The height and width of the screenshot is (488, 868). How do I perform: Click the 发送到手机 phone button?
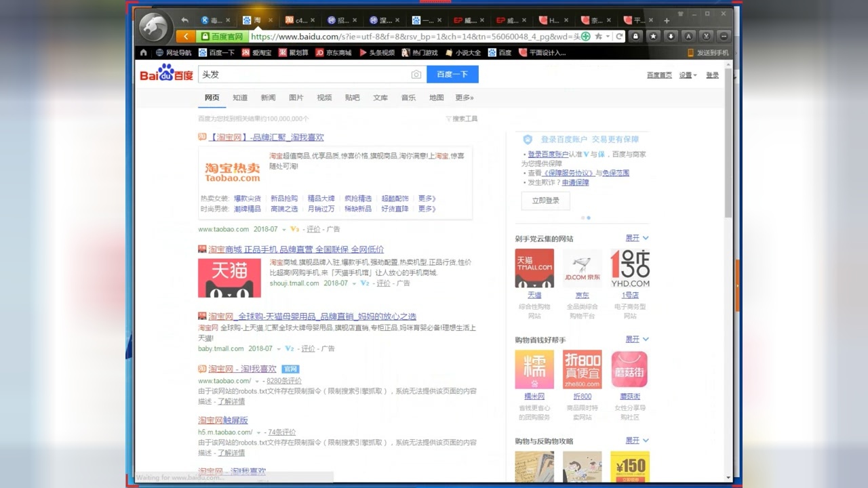[708, 52]
